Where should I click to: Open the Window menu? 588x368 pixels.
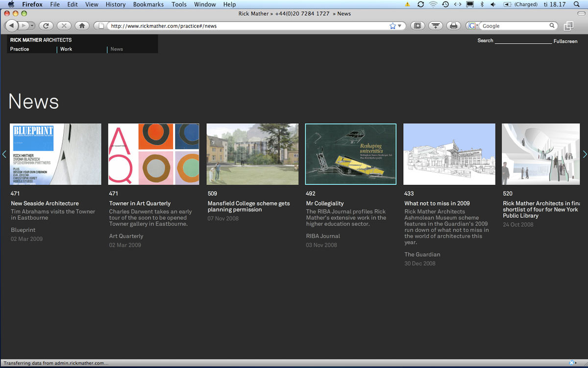[x=205, y=4]
